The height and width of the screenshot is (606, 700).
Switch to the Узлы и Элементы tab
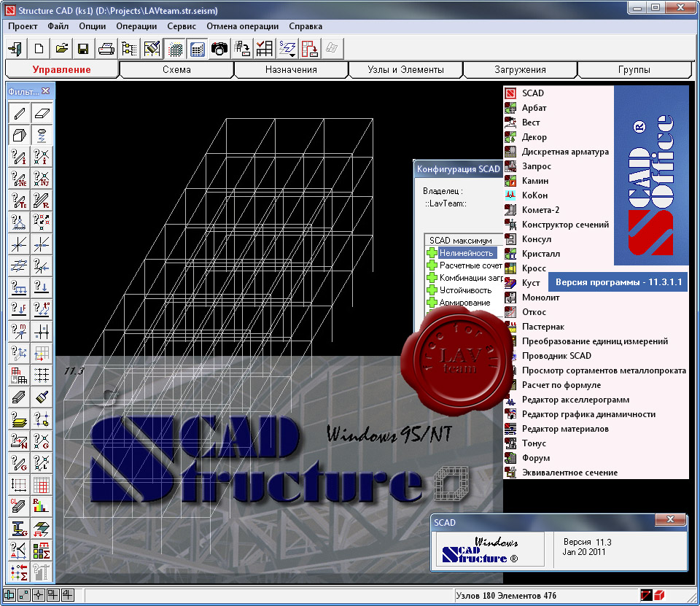point(406,70)
